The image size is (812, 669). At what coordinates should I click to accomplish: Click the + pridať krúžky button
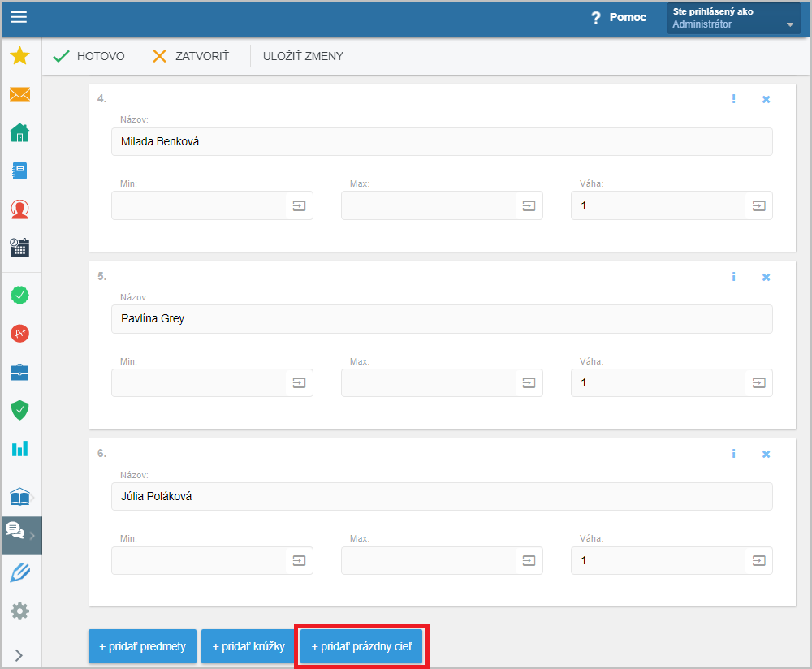pos(248,646)
